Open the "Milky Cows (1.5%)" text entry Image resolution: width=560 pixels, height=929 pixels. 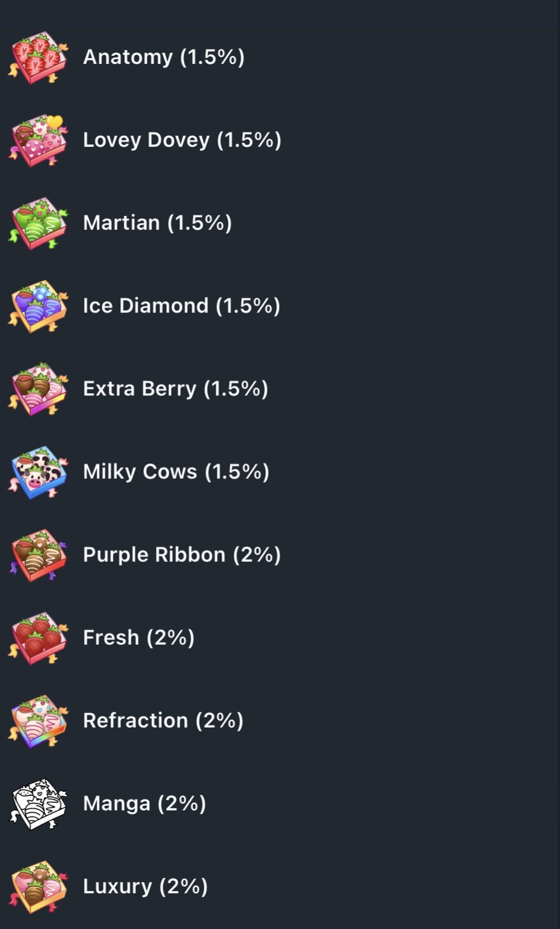point(176,471)
